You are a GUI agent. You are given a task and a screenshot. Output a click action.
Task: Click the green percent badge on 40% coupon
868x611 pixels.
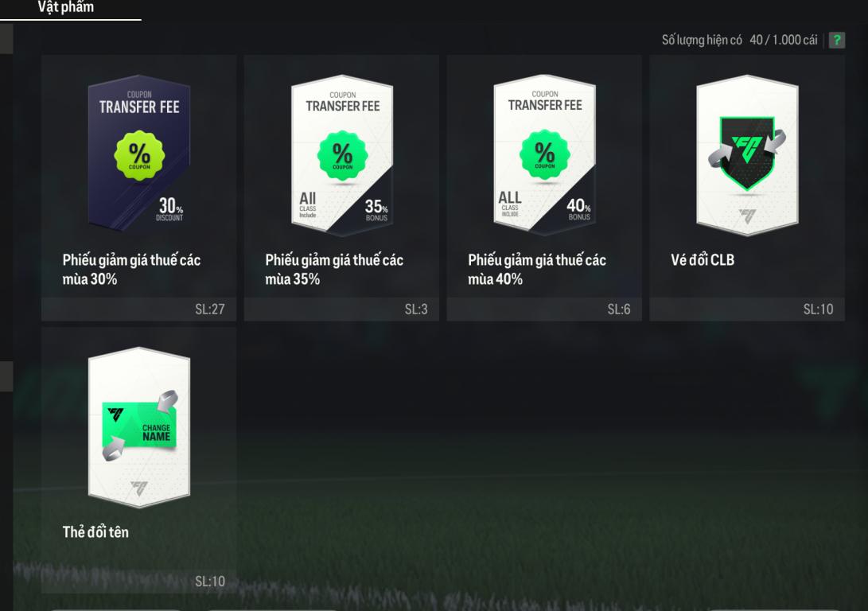click(545, 155)
